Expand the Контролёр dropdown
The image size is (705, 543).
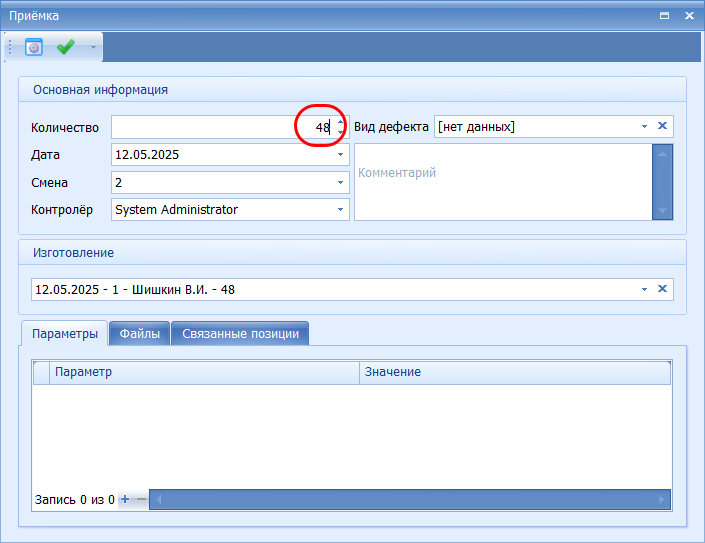point(340,209)
